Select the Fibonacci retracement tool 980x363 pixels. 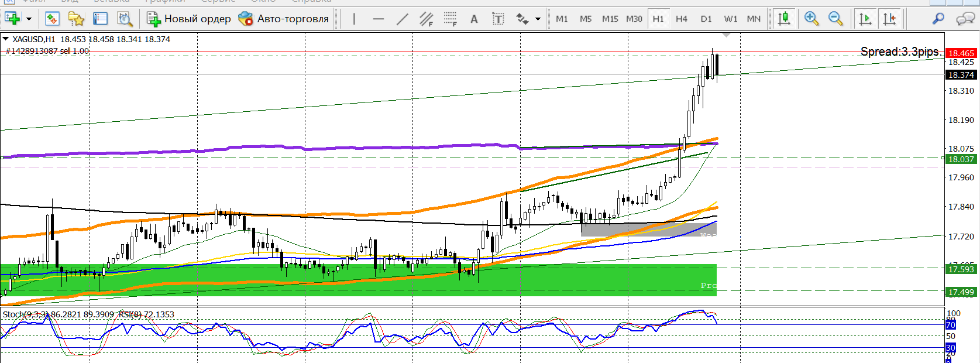450,19
